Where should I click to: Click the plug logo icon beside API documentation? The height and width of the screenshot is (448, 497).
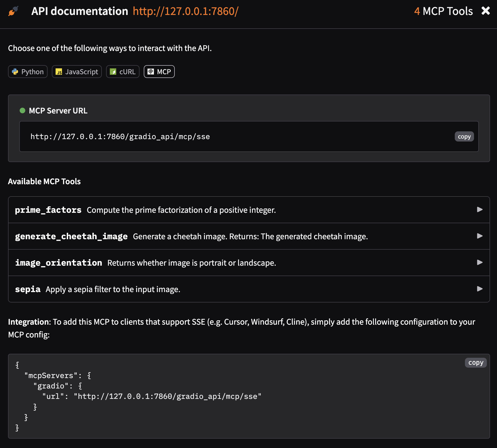(13, 11)
